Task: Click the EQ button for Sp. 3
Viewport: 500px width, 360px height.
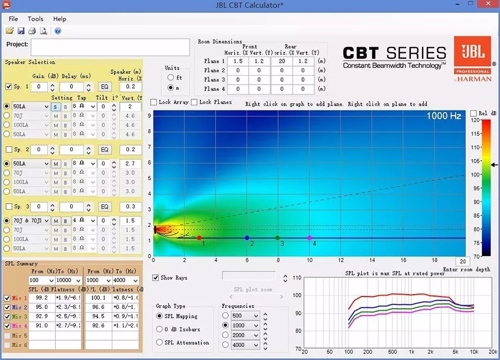Action: [104, 207]
